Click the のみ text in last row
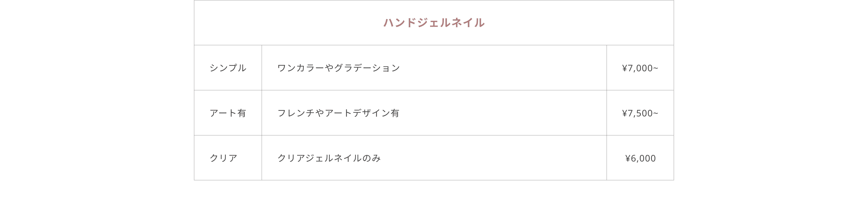The height and width of the screenshot is (221, 868). click(x=372, y=158)
